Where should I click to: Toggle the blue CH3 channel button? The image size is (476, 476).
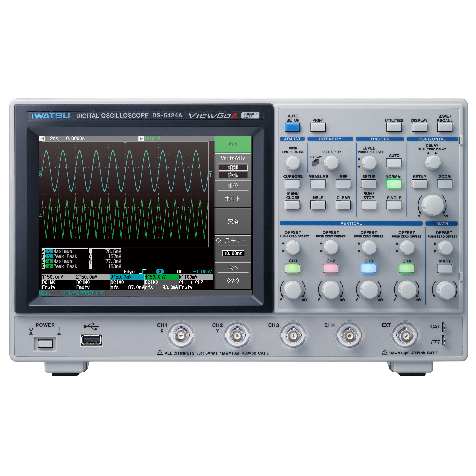pyautogui.click(x=369, y=268)
